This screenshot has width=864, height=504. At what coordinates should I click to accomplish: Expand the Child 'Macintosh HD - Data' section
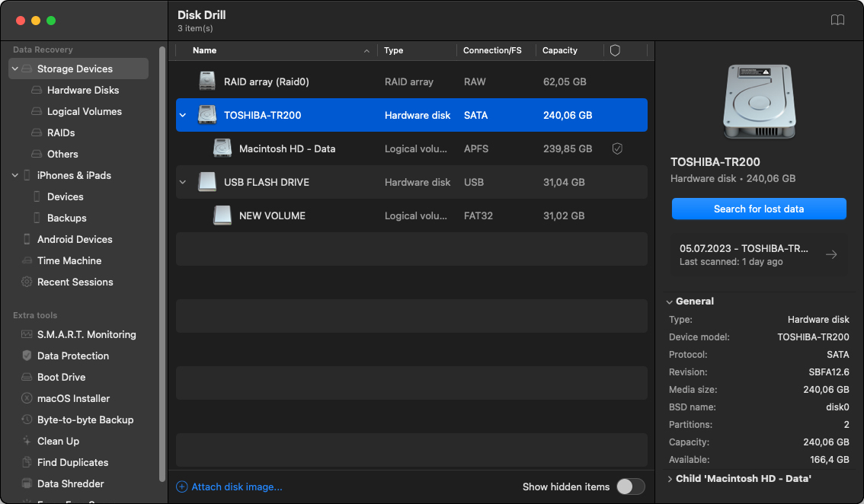[x=670, y=479]
